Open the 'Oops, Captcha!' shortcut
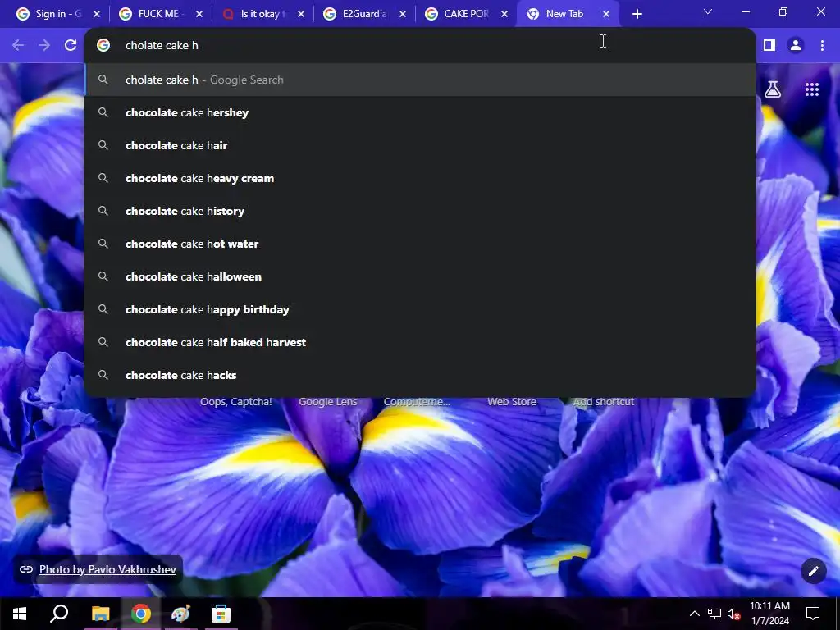840x630 pixels. [x=235, y=401]
